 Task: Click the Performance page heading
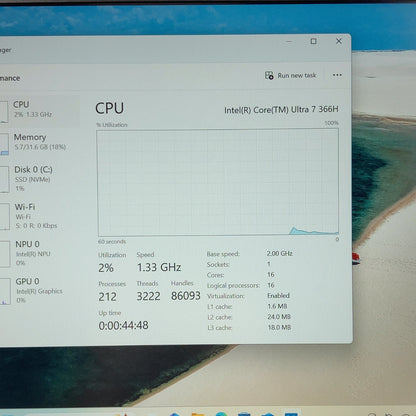[x=10, y=78]
